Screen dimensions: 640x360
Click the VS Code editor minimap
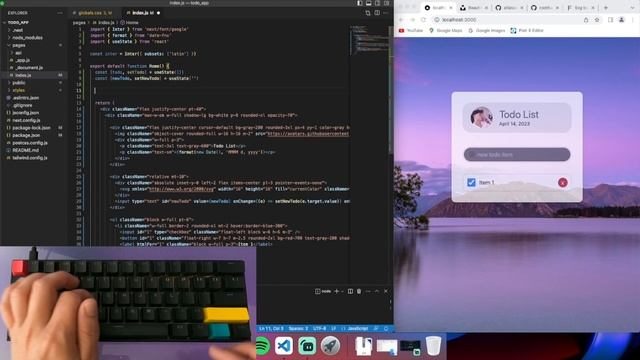pos(369,40)
